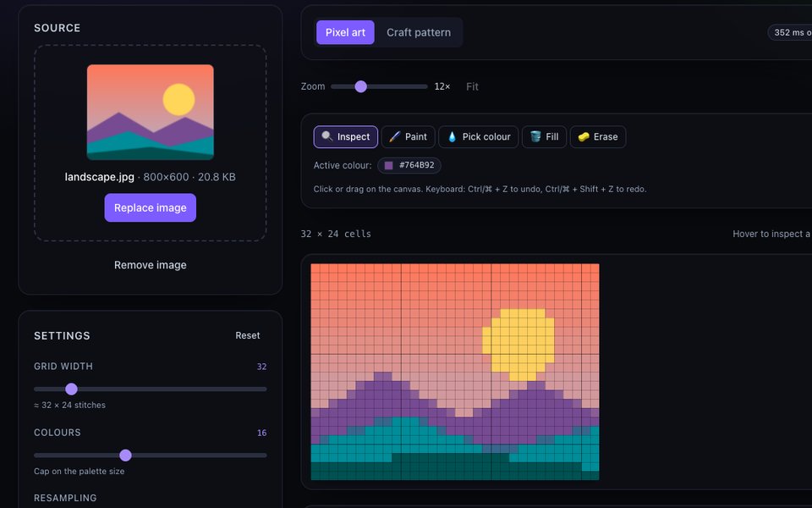Click the '32 × 24 cells' label

[336, 234]
